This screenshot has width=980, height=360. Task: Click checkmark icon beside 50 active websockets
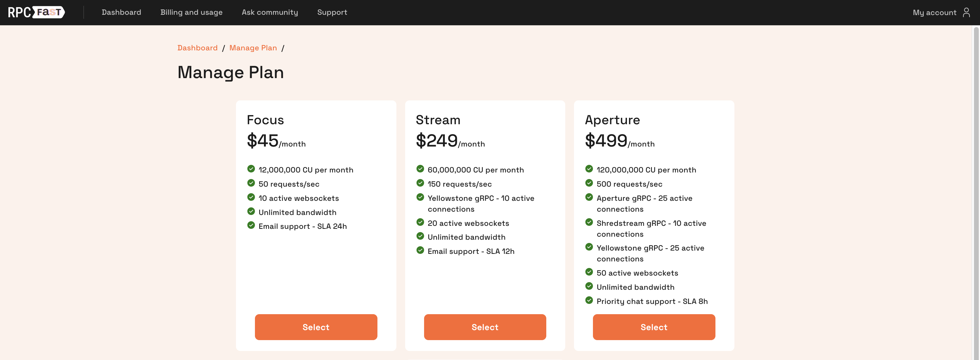[589, 272]
